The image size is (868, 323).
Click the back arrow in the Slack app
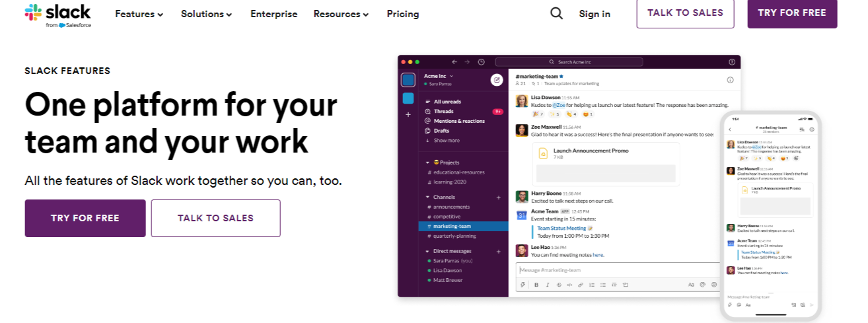[454, 62]
